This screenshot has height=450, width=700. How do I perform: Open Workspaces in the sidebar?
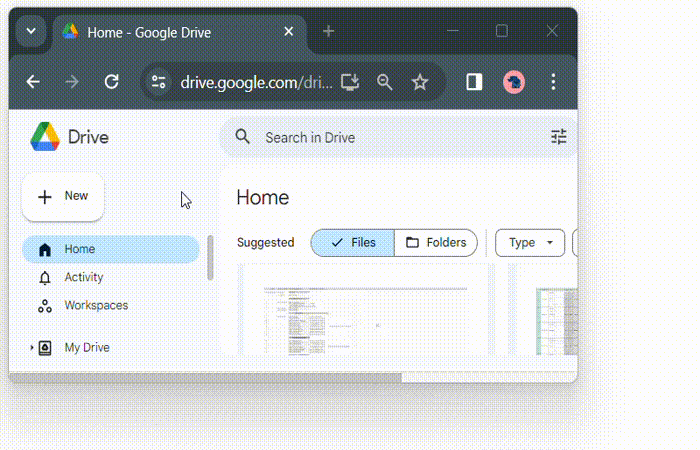click(x=96, y=306)
